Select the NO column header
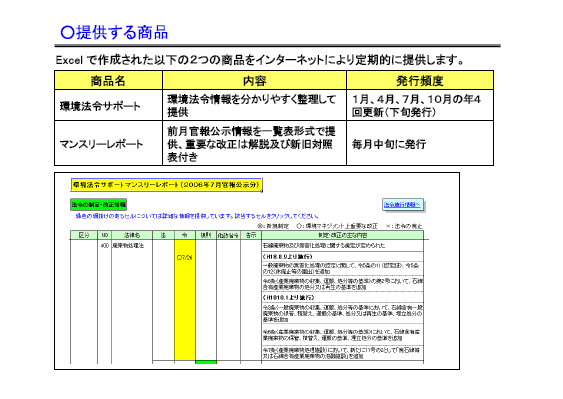The image size is (563, 399). click(x=104, y=235)
